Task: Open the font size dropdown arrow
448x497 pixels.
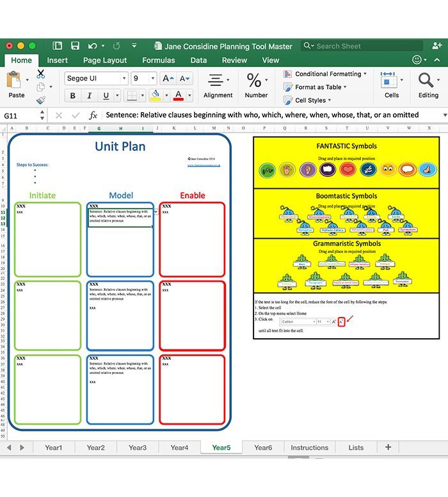Action: [x=153, y=78]
